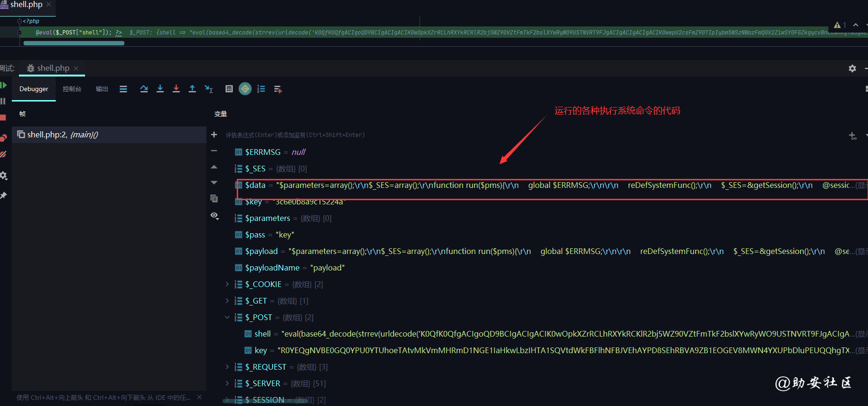This screenshot has height=406, width=868.
Task: Step into with the blue arrow
Action: 160,89
